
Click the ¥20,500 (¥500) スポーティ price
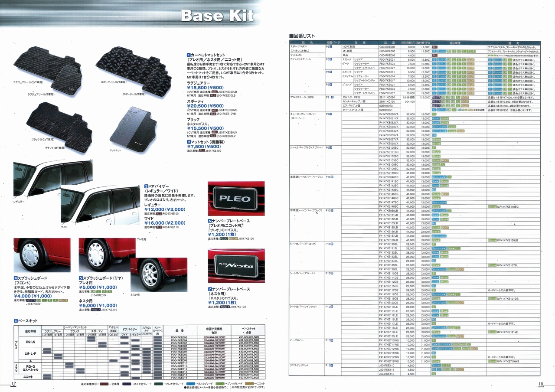(x=205, y=105)
